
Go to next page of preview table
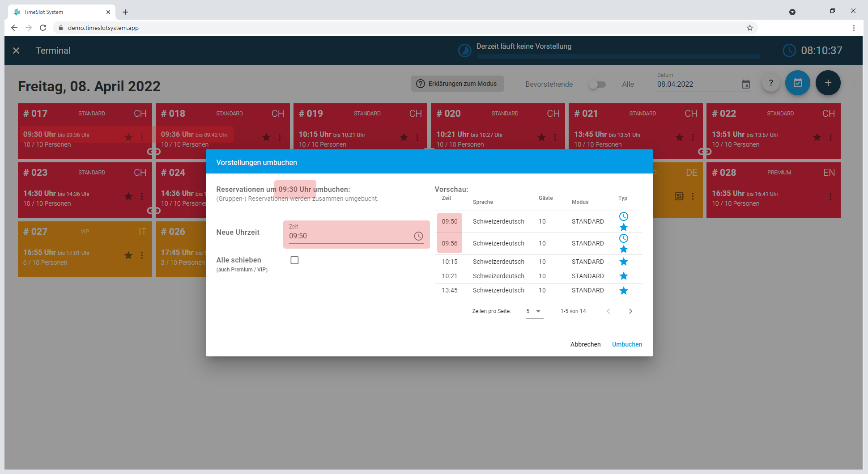click(x=630, y=311)
